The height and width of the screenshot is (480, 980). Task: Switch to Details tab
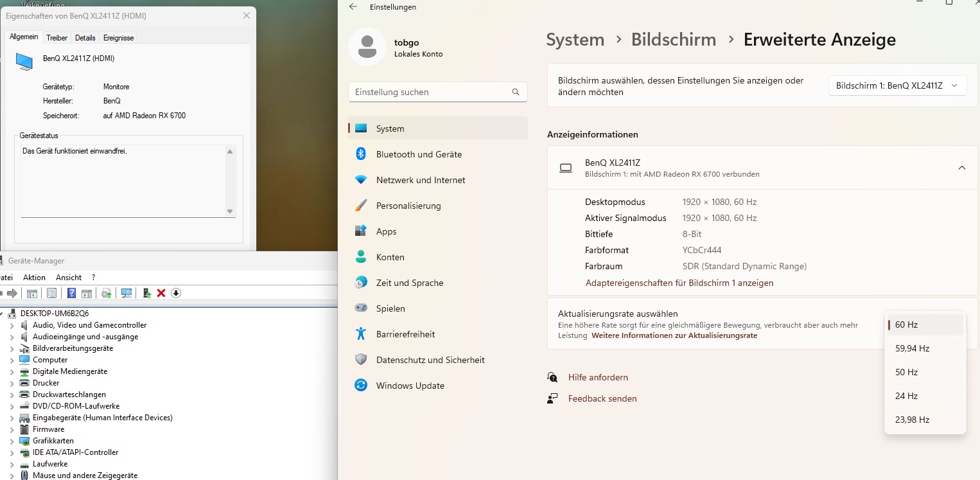click(85, 38)
